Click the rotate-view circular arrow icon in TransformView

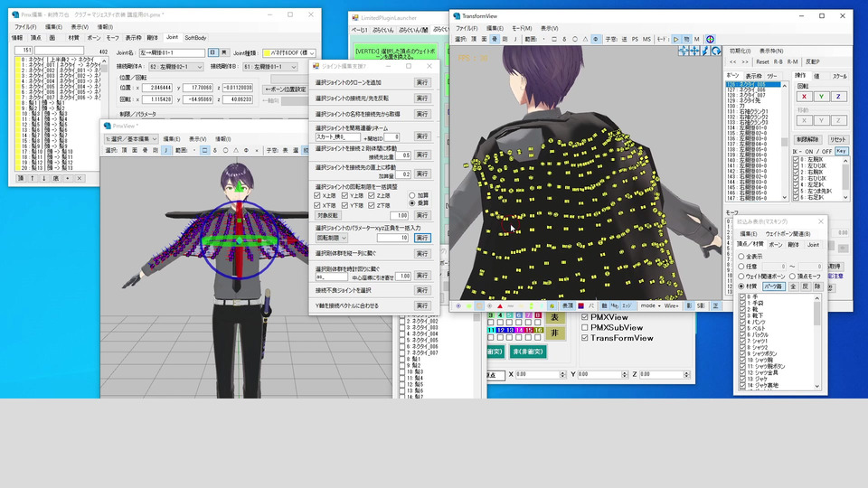pyautogui.click(x=716, y=51)
